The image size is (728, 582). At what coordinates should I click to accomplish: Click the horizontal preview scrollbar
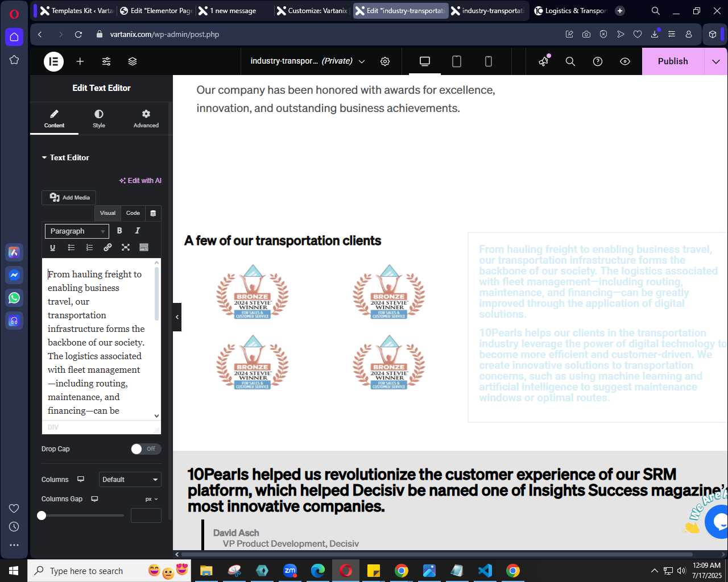[x=437, y=554]
